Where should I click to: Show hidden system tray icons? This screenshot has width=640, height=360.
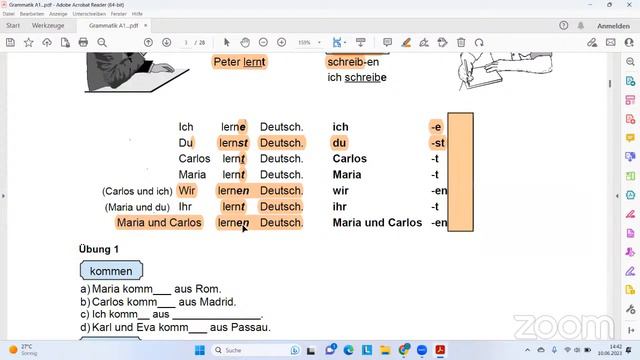coord(527,350)
